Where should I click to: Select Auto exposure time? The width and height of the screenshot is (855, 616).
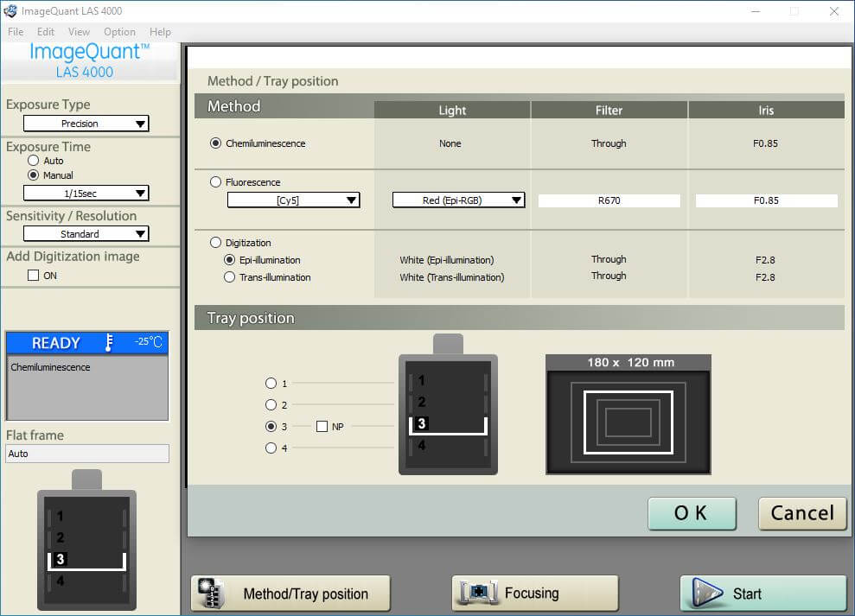[x=32, y=161]
